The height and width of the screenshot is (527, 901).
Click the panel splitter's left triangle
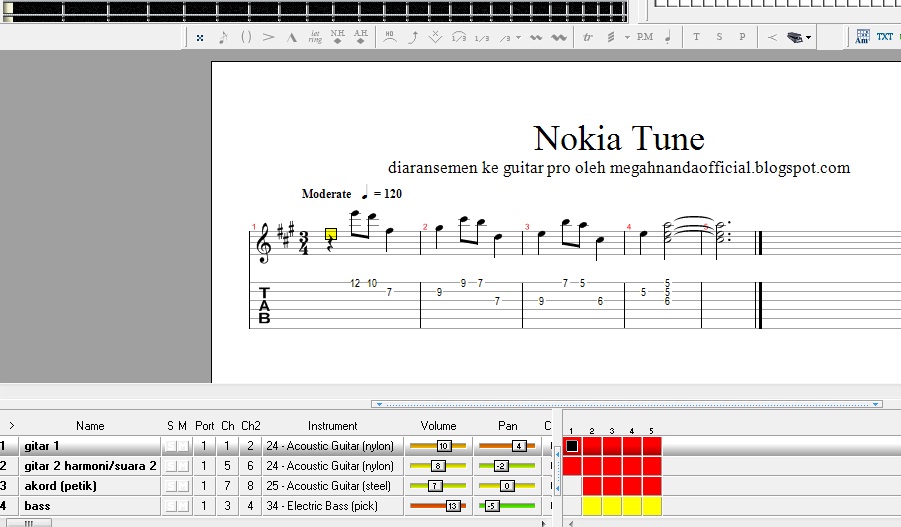tap(379, 404)
